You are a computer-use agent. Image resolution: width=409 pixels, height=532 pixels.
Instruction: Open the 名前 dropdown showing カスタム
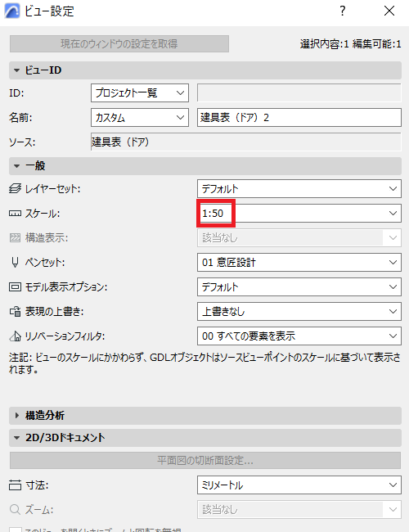tap(140, 117)
